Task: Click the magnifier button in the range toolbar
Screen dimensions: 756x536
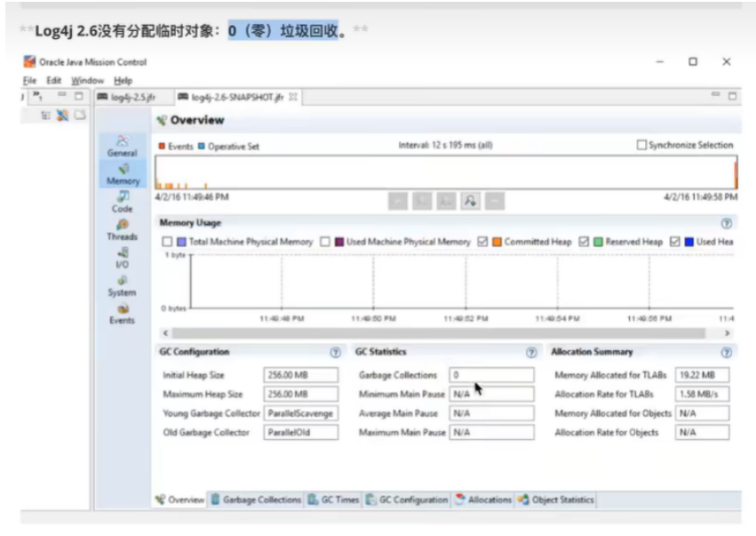Action: coord(471,201)
